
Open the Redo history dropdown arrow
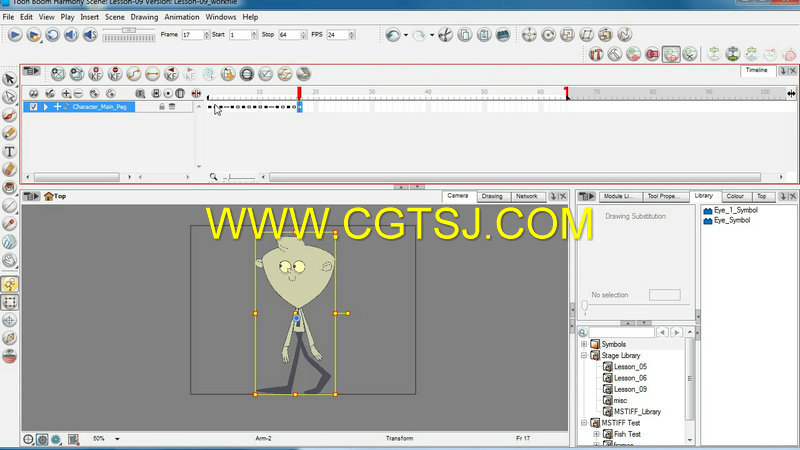click(432, 35)
